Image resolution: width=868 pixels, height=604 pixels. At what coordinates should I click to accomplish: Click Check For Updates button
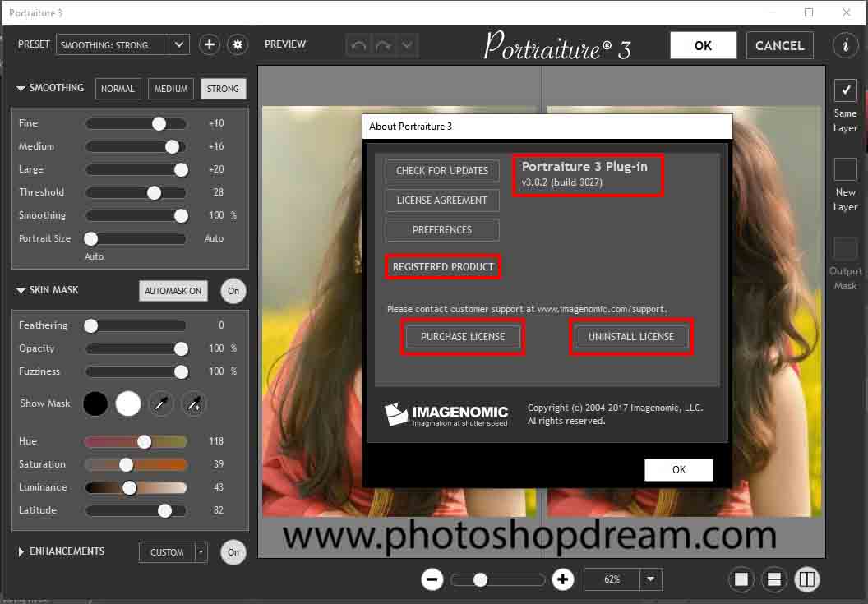[x=442, y=170]
